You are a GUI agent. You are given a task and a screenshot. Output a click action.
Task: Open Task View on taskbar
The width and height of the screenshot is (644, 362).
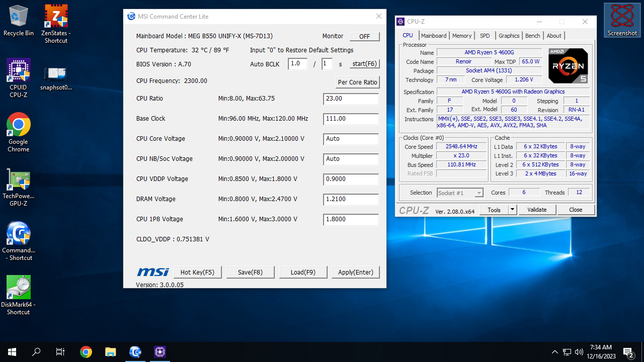(x=60, y=352)
